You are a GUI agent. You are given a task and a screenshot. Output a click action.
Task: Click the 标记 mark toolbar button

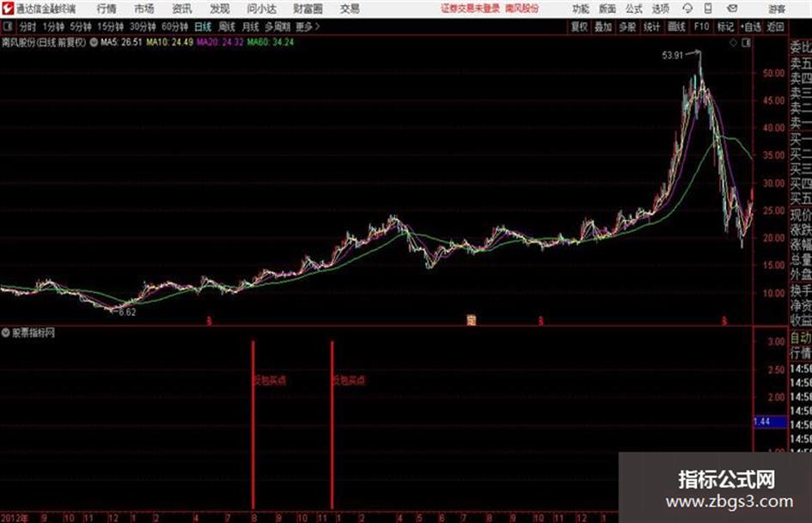[x=725, y=27]
